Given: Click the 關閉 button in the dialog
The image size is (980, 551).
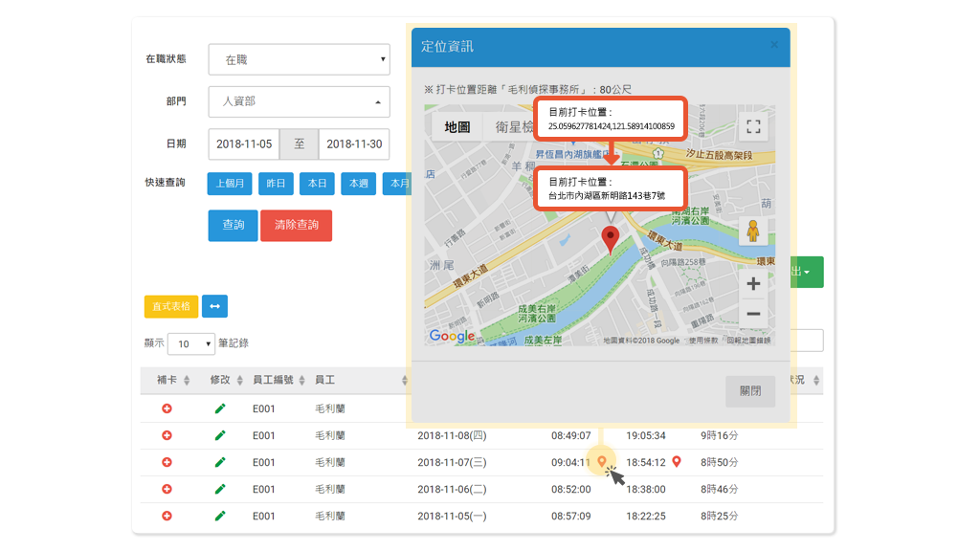Looking at the screenshot, I should 750,391.
